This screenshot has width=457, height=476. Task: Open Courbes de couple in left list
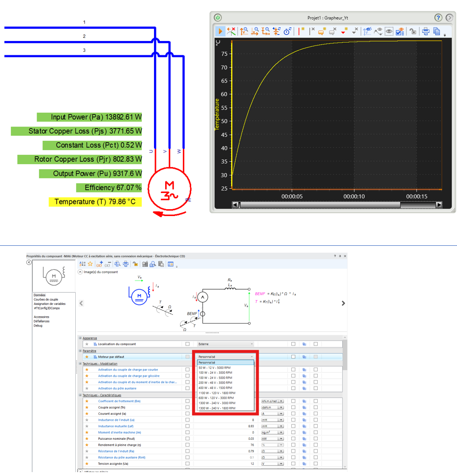(46, 300)
